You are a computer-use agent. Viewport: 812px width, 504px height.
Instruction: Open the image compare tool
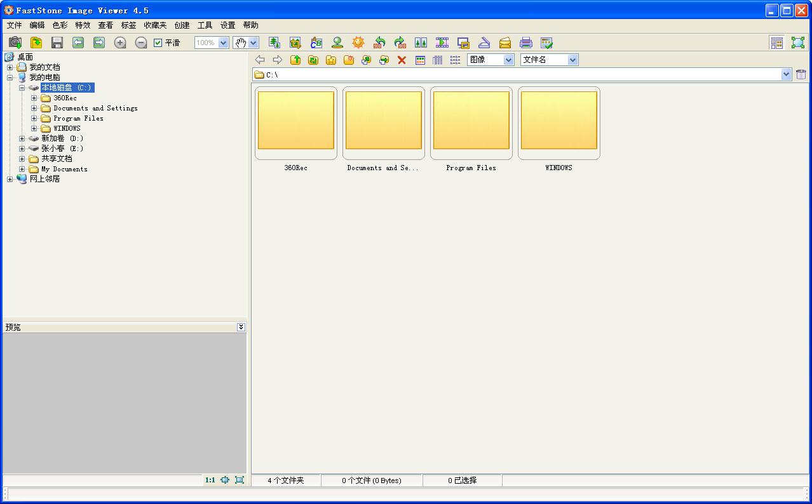click(420, 43)
